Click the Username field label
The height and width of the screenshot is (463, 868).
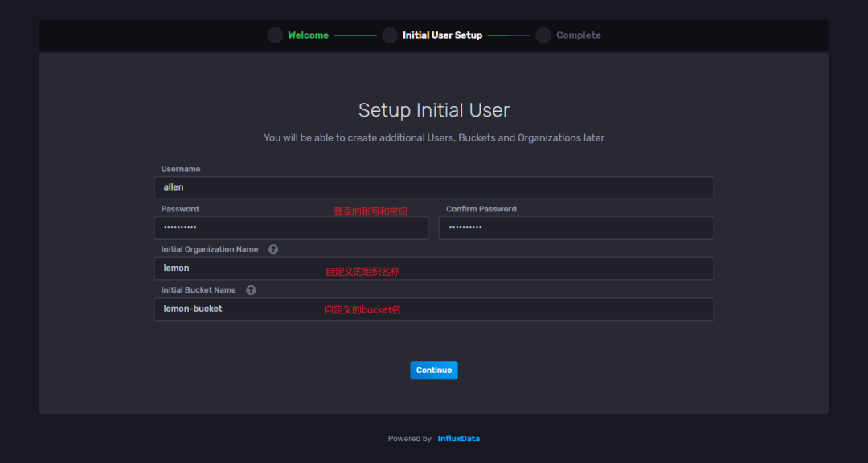(x=181, y=169)
